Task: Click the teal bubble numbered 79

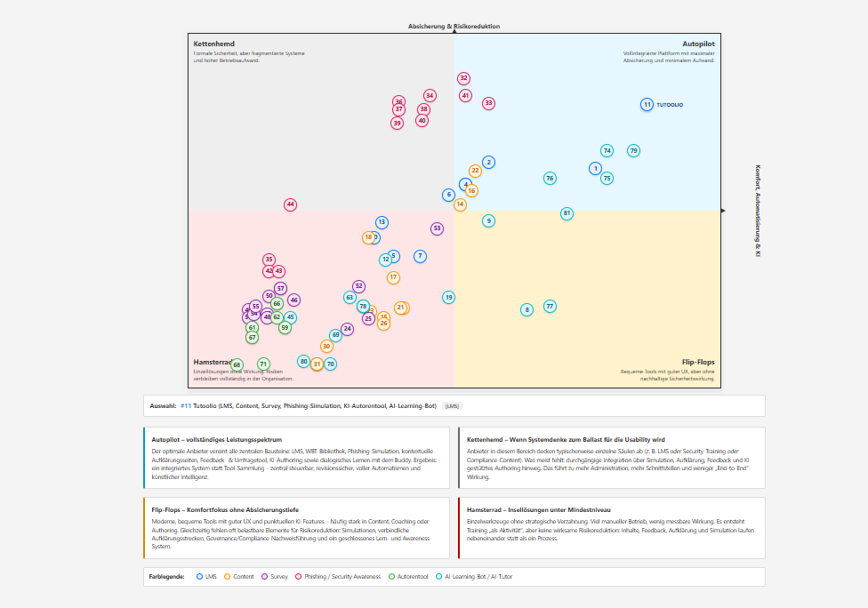Action: click(x=633, y=150)
